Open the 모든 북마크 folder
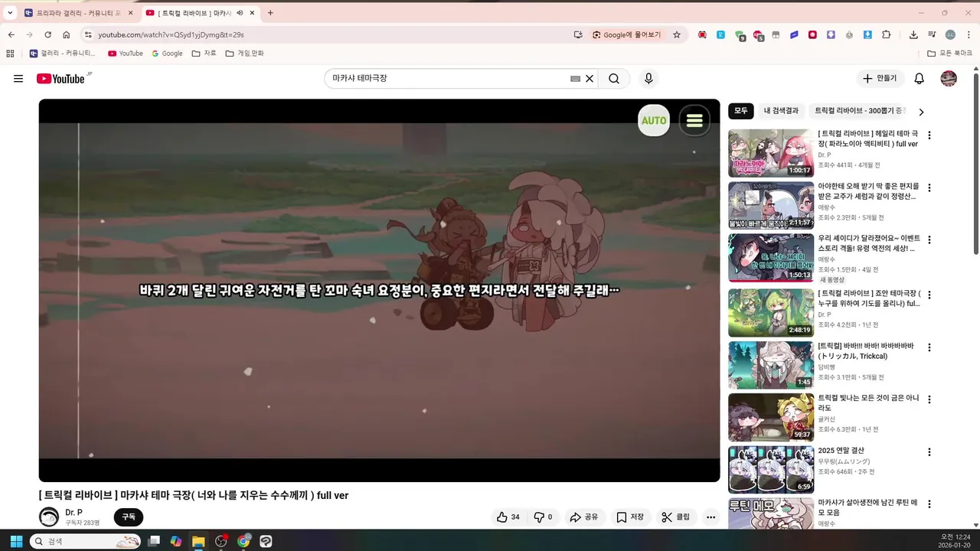This screenshot has height=551, width=980. click(949, 54)
